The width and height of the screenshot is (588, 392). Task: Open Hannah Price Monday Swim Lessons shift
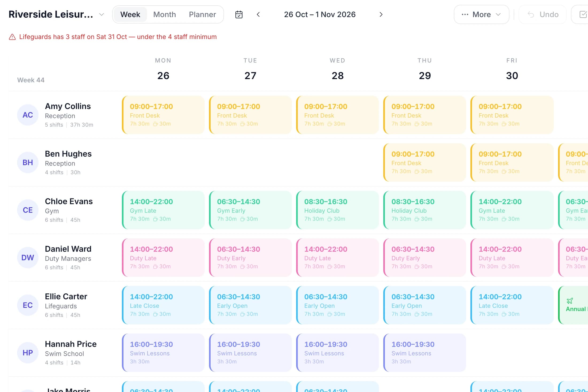pos(163,353)
